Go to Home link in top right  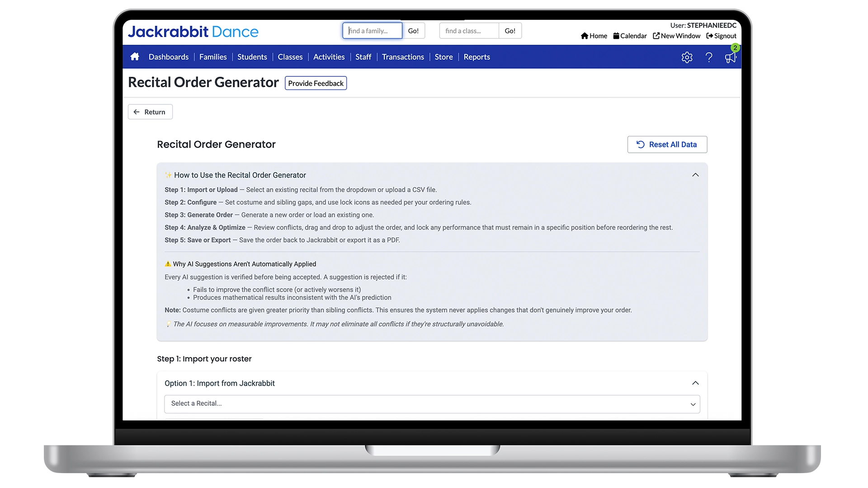point(594,36)
